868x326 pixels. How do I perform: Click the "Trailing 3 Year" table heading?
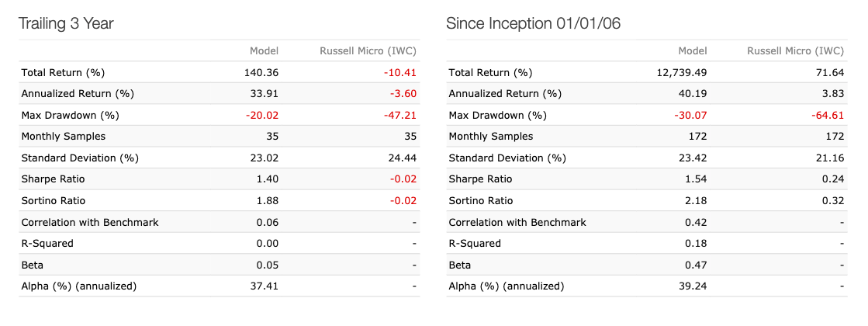click(66, 24)
